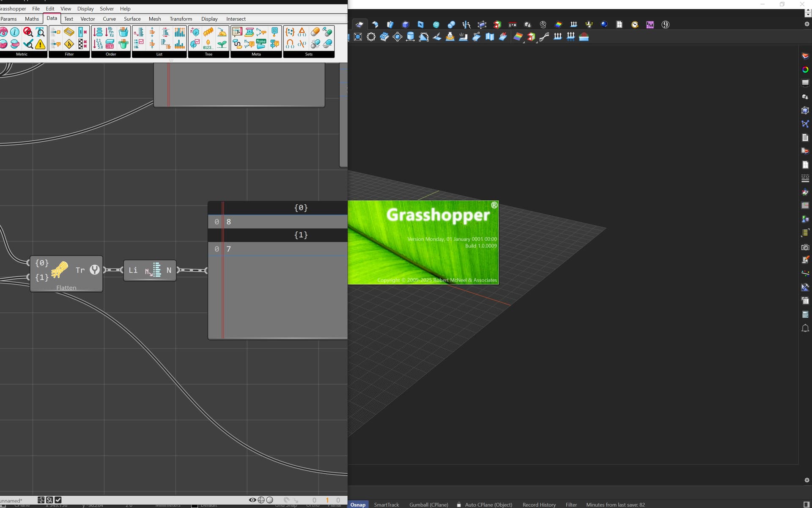Toggle SmartTrack in status bar
This screenshot has height=508, width=812.
tap(386, 505)
